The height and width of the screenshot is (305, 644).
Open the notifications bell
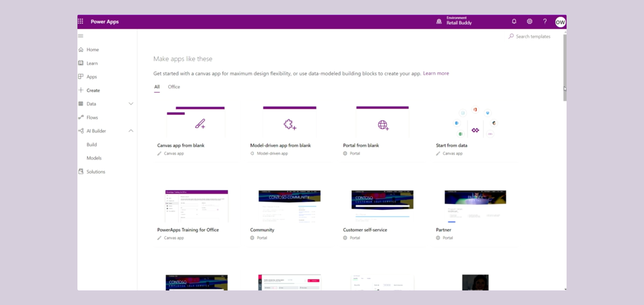tap(514, 21)
